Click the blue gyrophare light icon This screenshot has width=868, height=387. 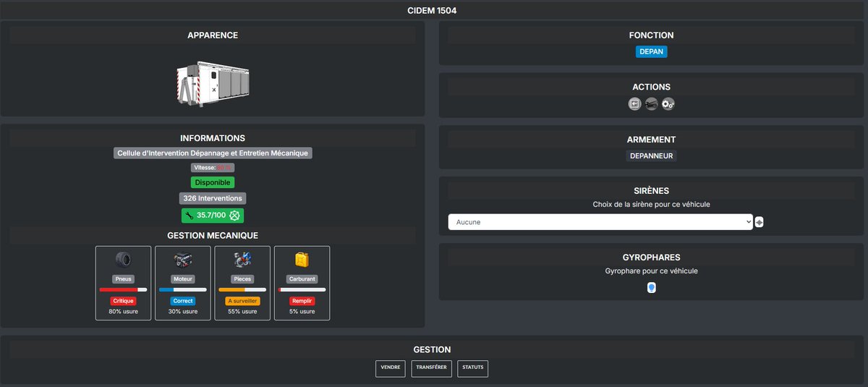[651, 288]
